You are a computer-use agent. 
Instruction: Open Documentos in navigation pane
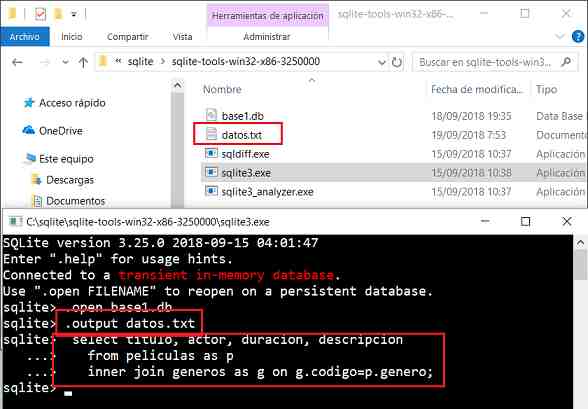[75, 201]
